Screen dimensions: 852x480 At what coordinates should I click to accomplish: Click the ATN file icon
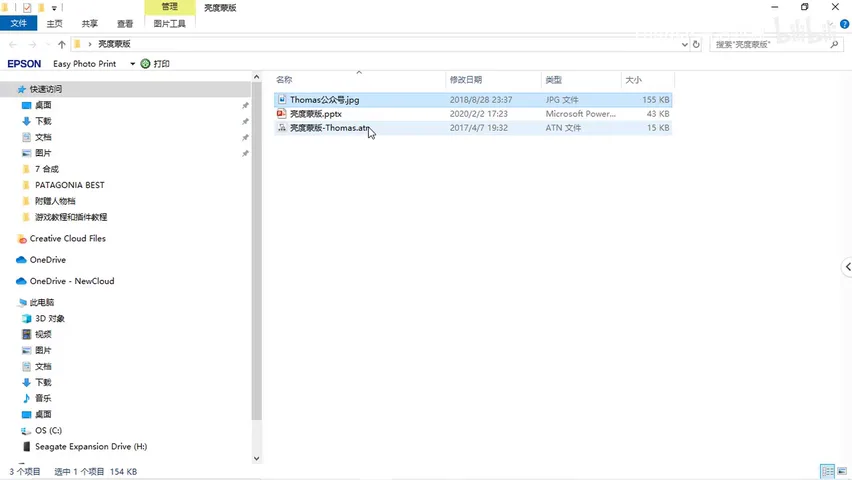click(x=281, y=128)
